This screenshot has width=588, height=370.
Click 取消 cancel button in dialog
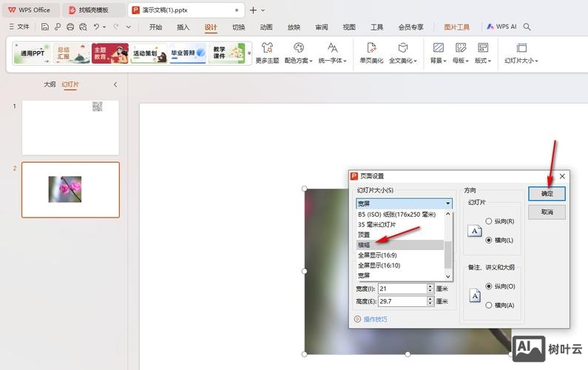pyautogui.click(x=547, y=212)
